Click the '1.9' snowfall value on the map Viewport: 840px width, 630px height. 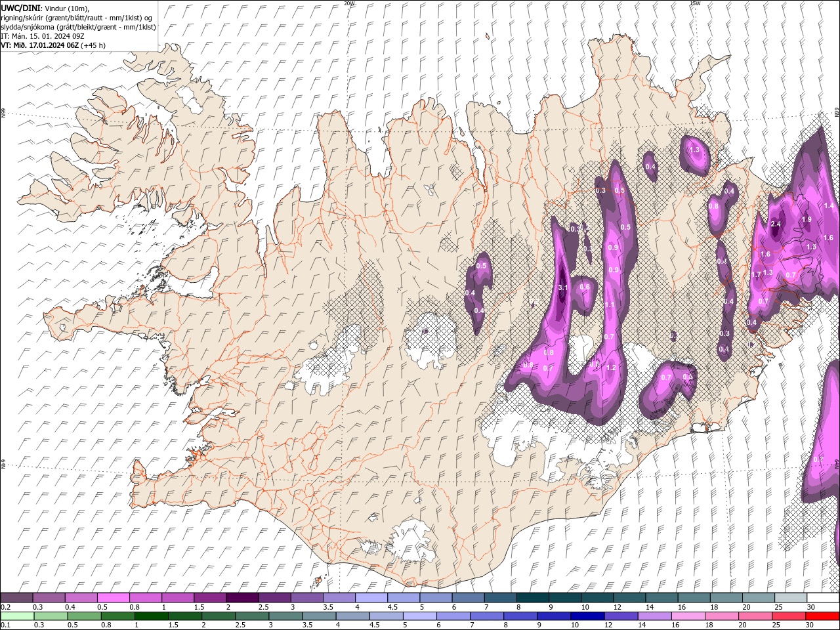click(807, 219)
